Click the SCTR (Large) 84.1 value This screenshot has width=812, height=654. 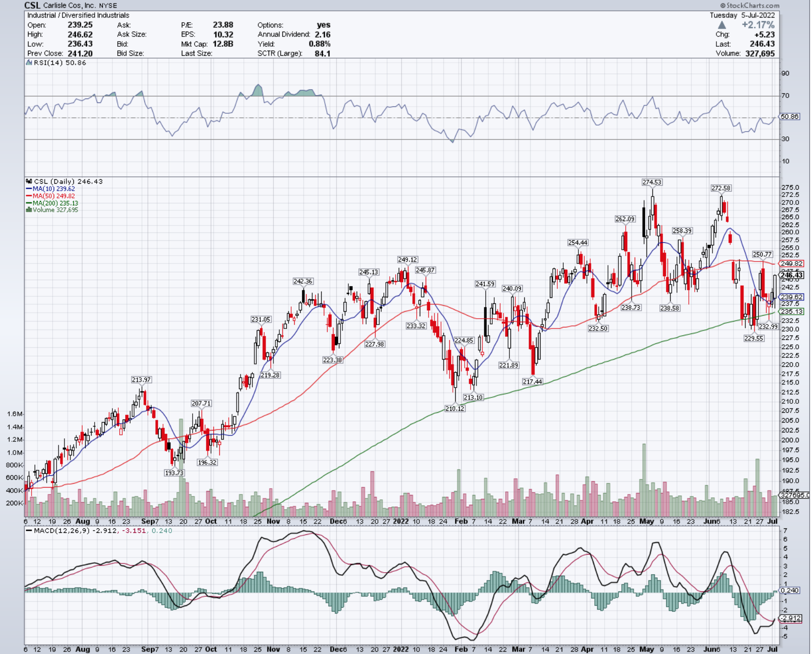pos(322,53)
